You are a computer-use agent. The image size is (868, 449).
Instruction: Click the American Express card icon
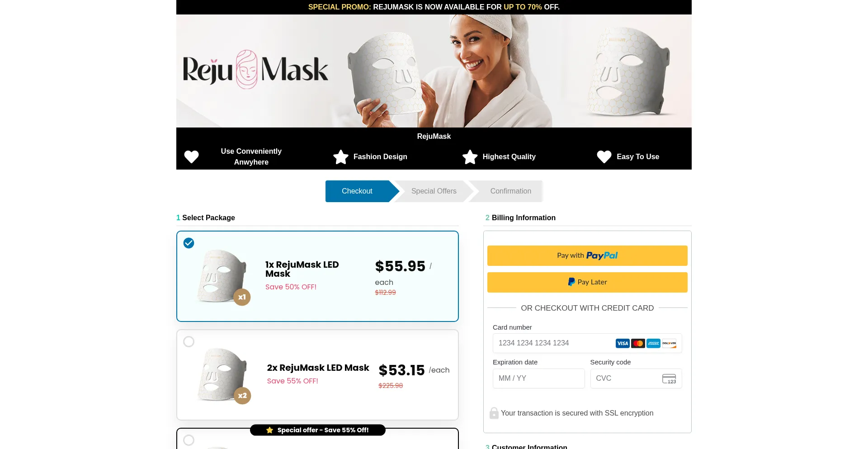click(653, 344)
